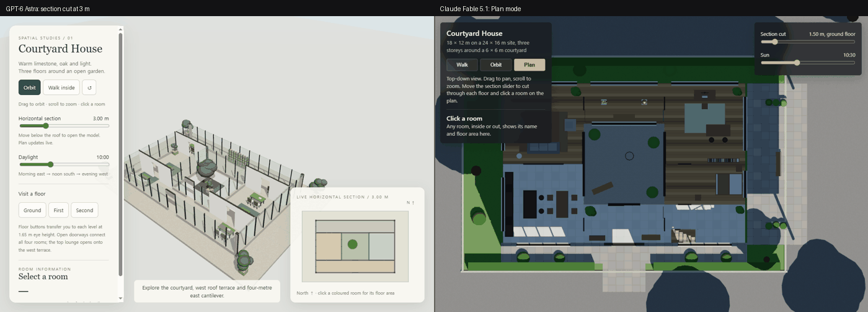Image resolution: width=868 pixels, height=312 pixels.
Task: Visit the First floor
Action: click(59, 210)
